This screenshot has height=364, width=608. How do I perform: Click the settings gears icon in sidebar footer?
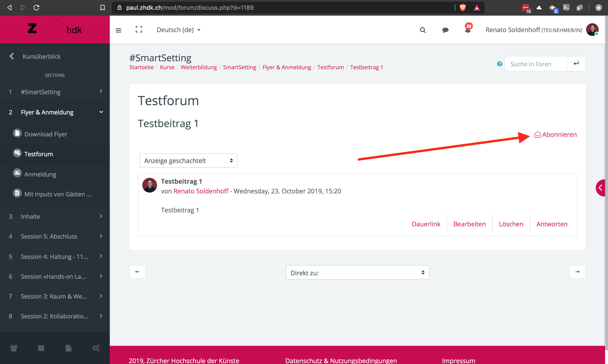coord(96,348)
